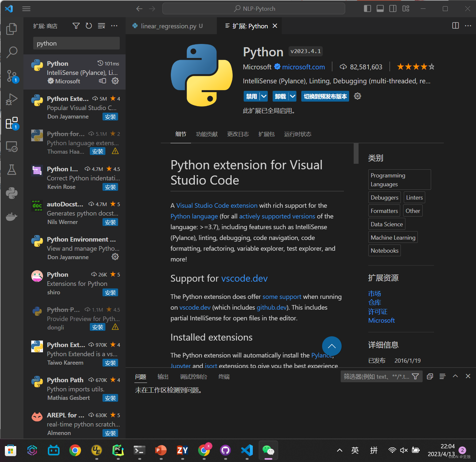476x462 pixels.
Task: Open the Testing flask view
Action: 12,170
